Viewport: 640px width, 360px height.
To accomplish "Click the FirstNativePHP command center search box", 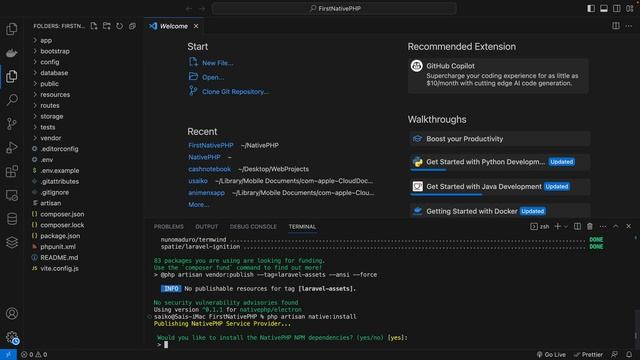I will point(334,8).
